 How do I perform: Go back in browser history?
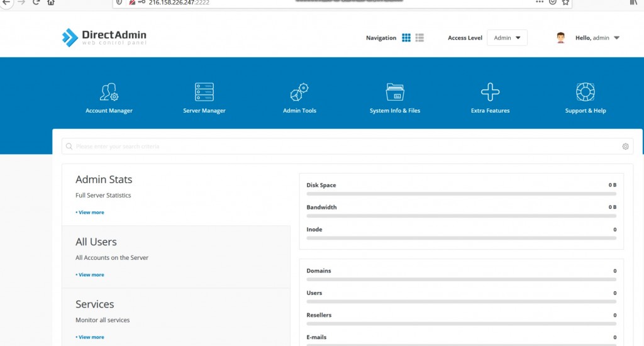click(6, 3)
